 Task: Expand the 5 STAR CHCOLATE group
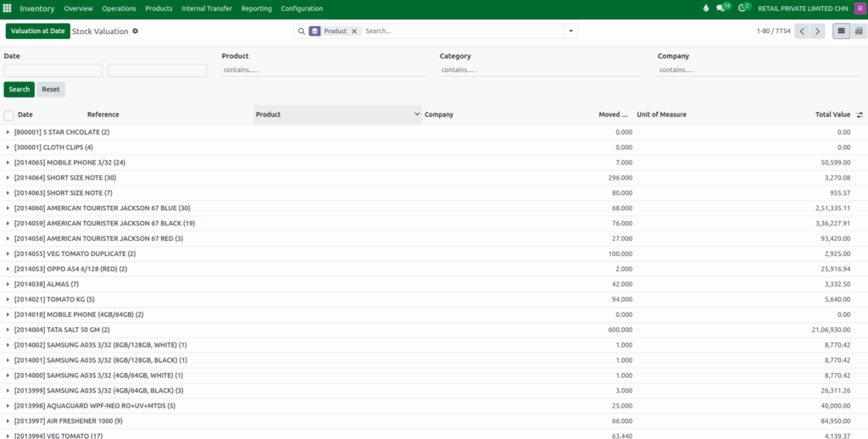click(x=8, y=132)
